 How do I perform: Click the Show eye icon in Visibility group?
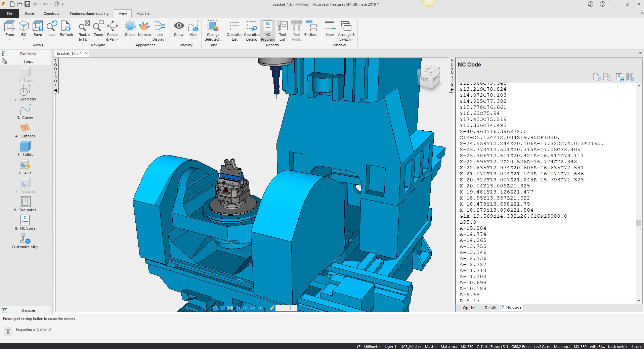click(x=179, y=26)
